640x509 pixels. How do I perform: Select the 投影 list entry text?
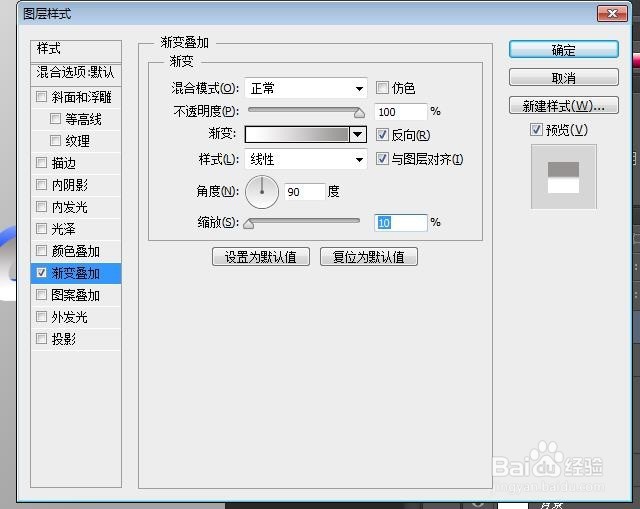point(64,339)
